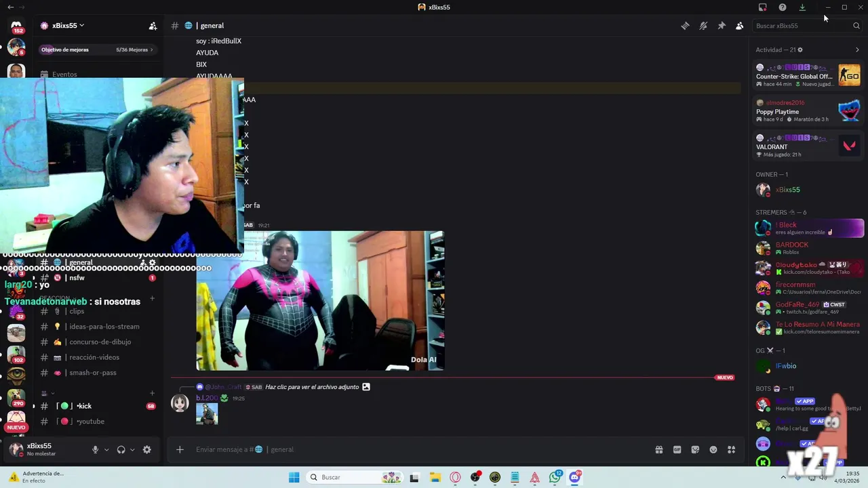
Task: Open the Poppy Playtime activity card
Action: click(808, 110)
